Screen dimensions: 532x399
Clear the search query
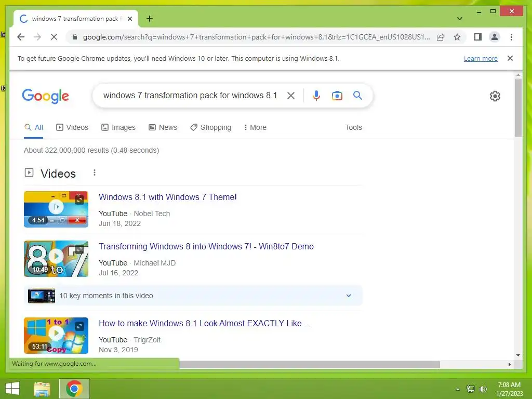coord(291,96)
